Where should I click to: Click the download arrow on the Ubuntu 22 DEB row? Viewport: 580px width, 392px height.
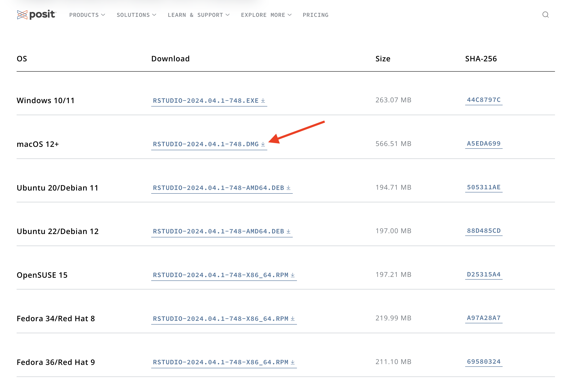pyautogui.click(x=289, y=232)
